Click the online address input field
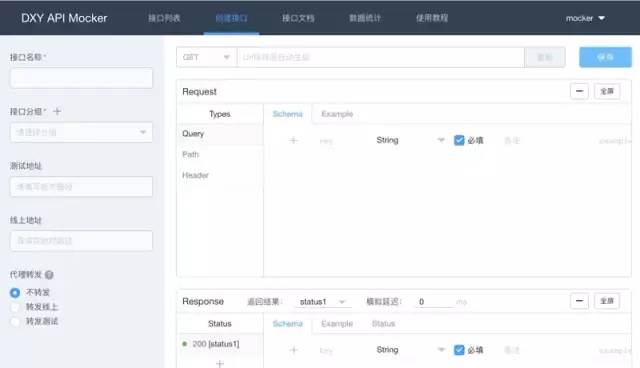 tap(81, 241)
